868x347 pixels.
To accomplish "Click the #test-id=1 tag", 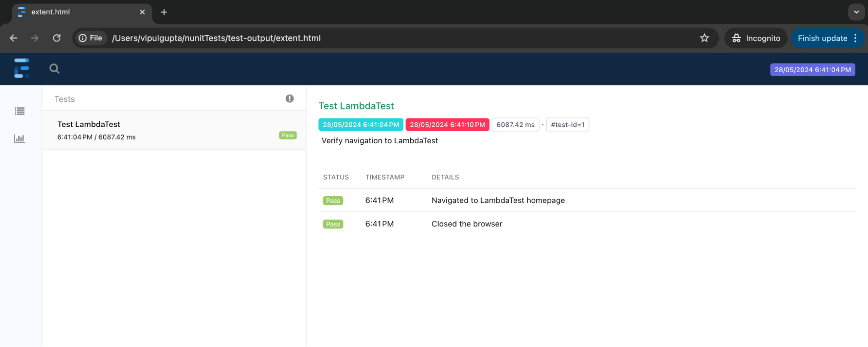I will tap(568, 125).
